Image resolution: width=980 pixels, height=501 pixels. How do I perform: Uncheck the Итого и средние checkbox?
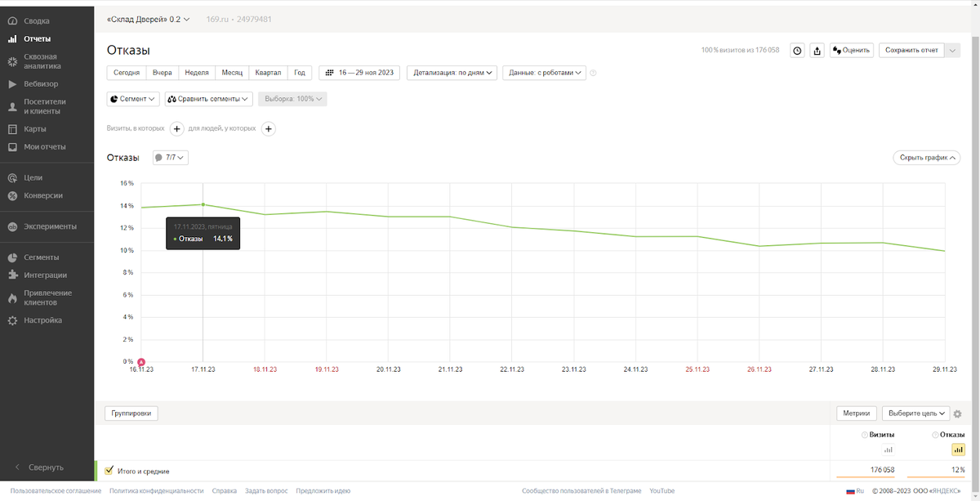pyautogui.click(x=109, y=470)
